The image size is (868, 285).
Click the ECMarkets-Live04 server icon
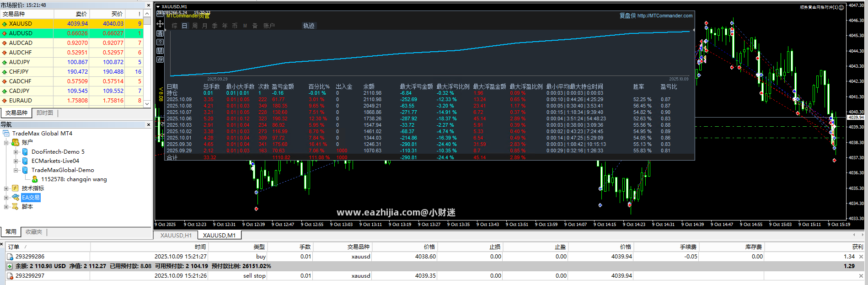pos(25,161)
